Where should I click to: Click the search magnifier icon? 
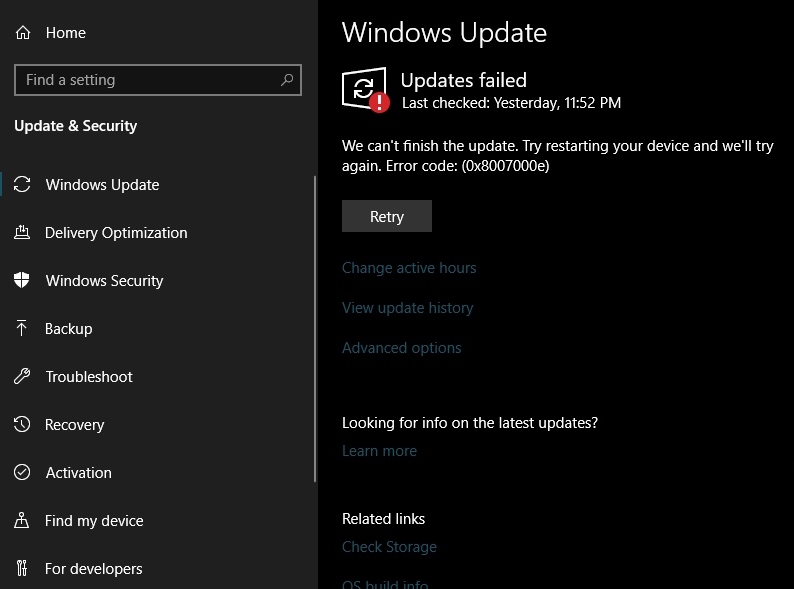click(287, 80)
